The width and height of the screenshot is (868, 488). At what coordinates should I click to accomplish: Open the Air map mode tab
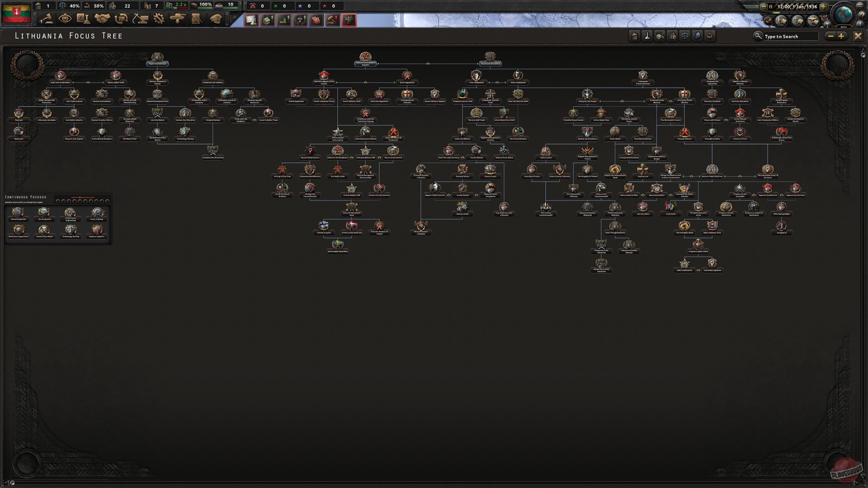[x=813, y=21]
